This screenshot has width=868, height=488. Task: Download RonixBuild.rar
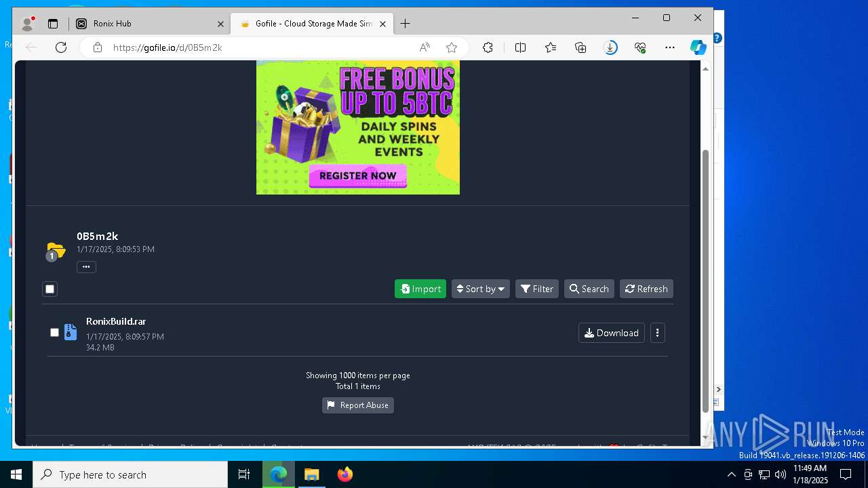pyautogui.click(x=612, y=333)
